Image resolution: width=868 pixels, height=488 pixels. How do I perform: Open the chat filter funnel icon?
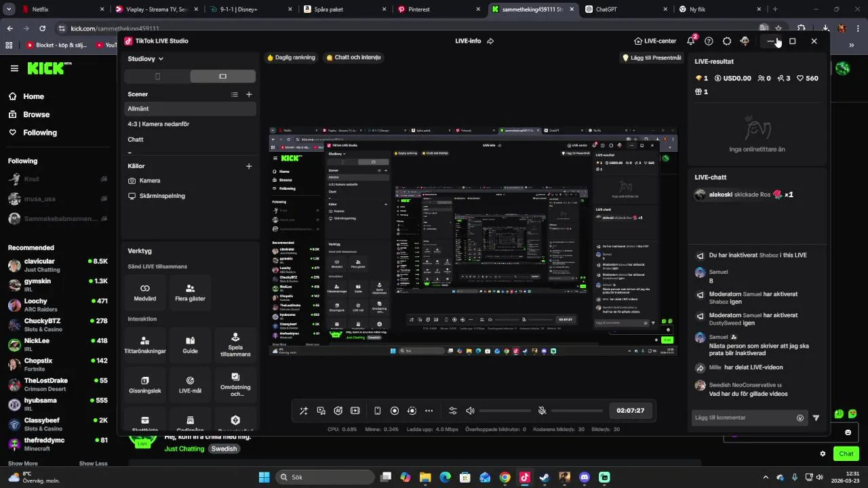[x=816, y=418]
